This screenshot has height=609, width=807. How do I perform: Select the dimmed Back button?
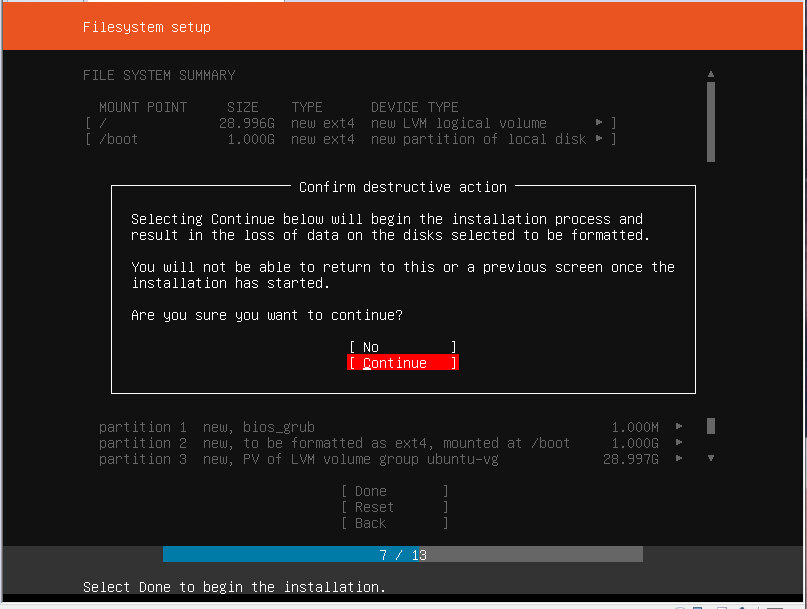[x=394, y=523]
